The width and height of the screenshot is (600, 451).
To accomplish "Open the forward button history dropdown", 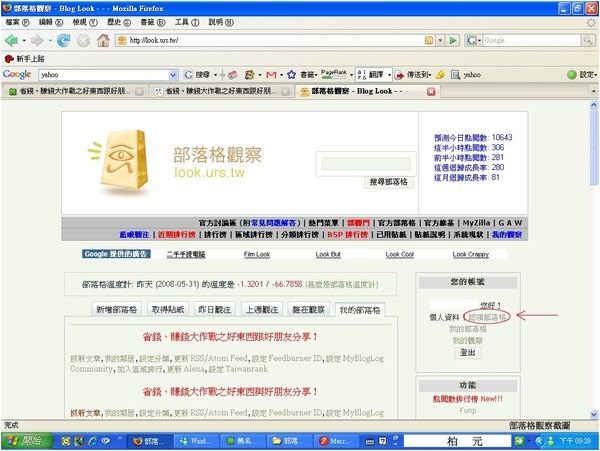I will (x=50, y=40).
